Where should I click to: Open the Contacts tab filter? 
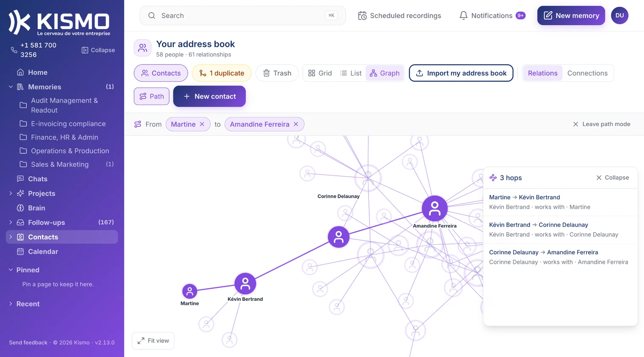[x=161, y=73]
